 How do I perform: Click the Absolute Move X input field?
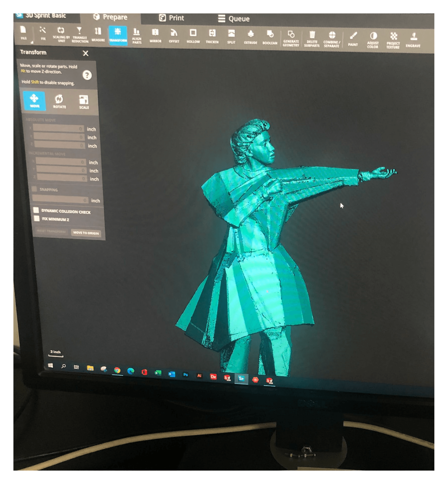point(58,128)
